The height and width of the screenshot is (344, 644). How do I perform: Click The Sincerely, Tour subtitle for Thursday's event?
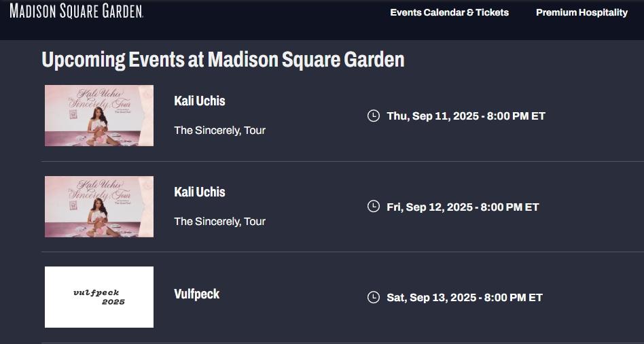pyautogui.click(x=219, y=130)
